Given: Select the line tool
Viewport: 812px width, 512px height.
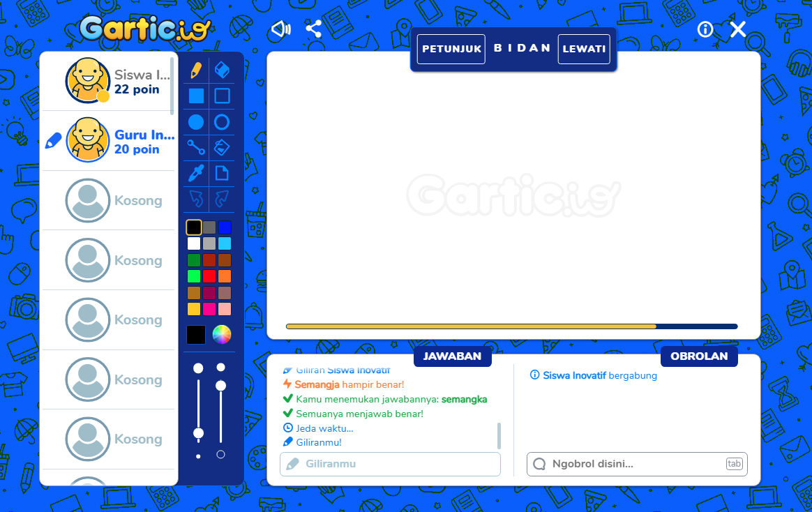Looking at the screenshot, I should 196,148.
